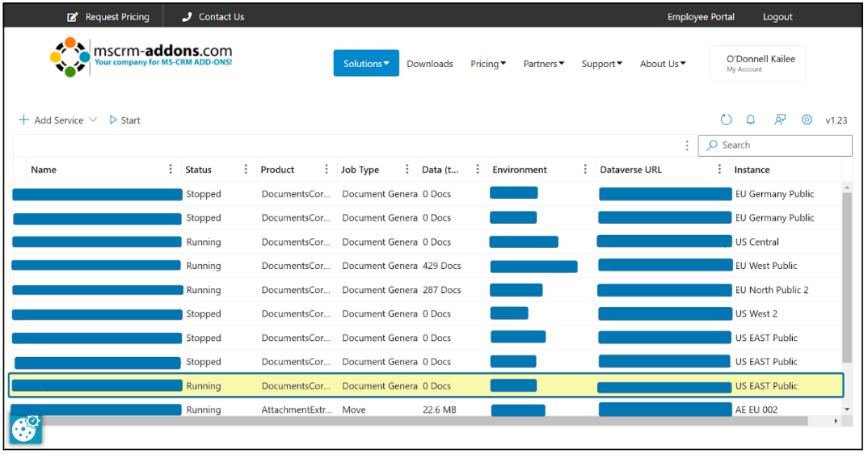The height and width of the screenshot is (454, 868).
Task: Open Dataverse URL column options menu
Action: (719, 170)
